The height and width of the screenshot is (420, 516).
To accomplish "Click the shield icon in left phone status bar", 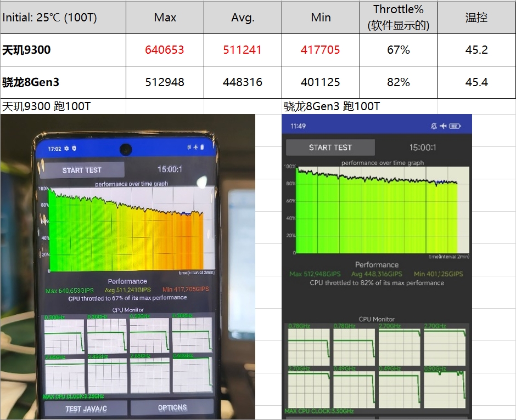I will 74,149.
